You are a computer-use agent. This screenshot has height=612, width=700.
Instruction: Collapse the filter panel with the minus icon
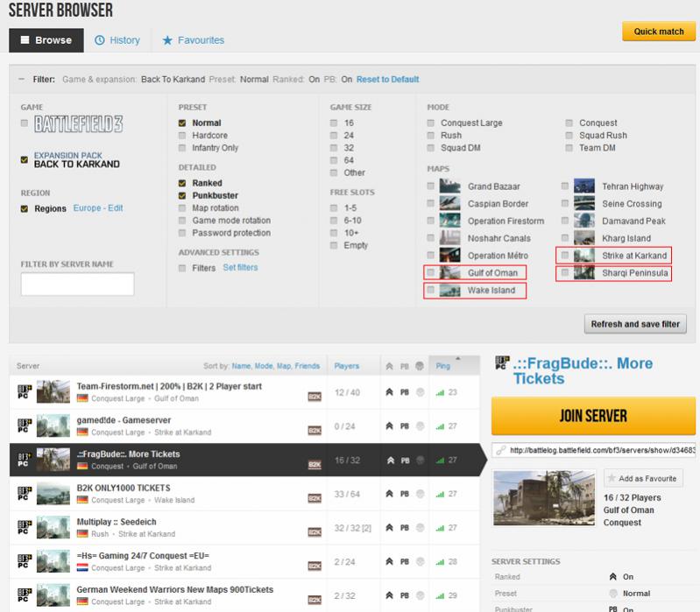(21, 80)
